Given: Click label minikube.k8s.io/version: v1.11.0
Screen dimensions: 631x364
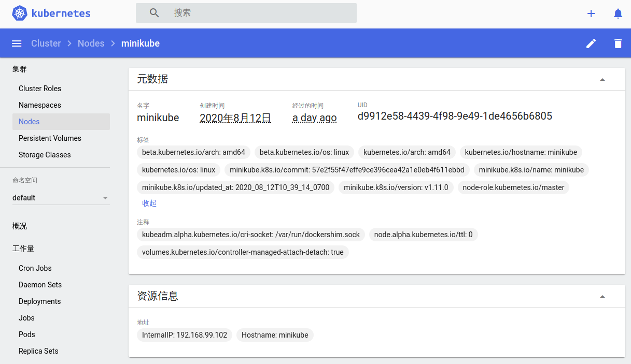Looking at the screenshot, I should tap(396, 187).
